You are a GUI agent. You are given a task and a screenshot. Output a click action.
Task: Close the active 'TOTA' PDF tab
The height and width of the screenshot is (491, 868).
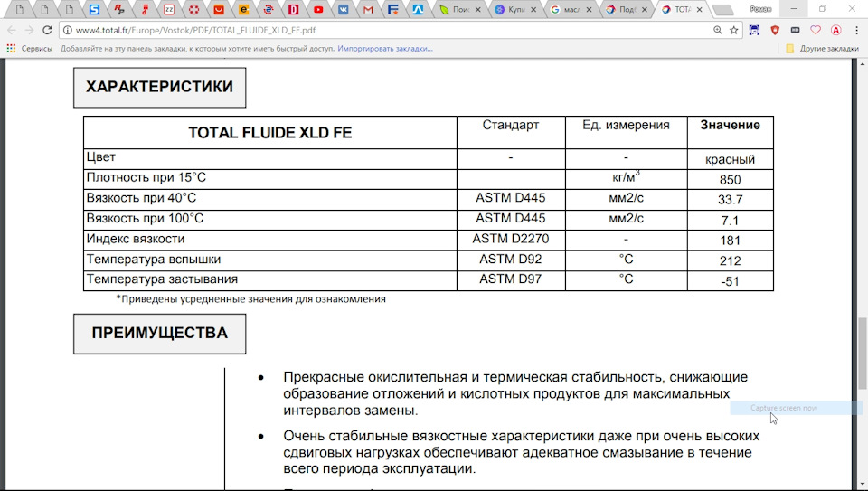[x=700, y=9]
